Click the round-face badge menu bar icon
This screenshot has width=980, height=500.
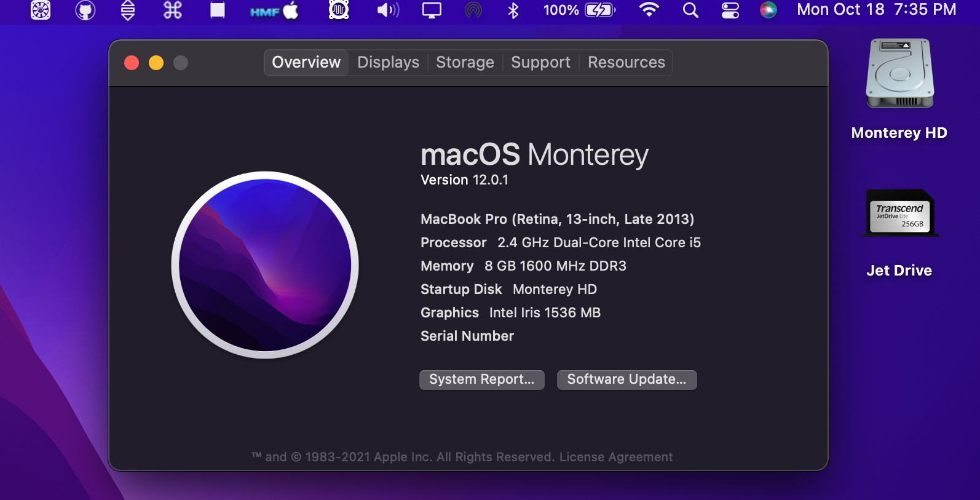click(339, 10)
